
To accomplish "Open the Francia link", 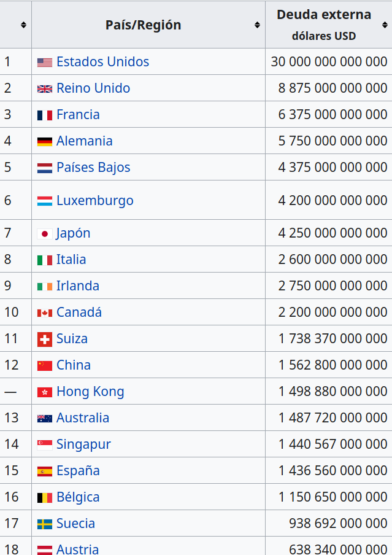I will 78,114.
